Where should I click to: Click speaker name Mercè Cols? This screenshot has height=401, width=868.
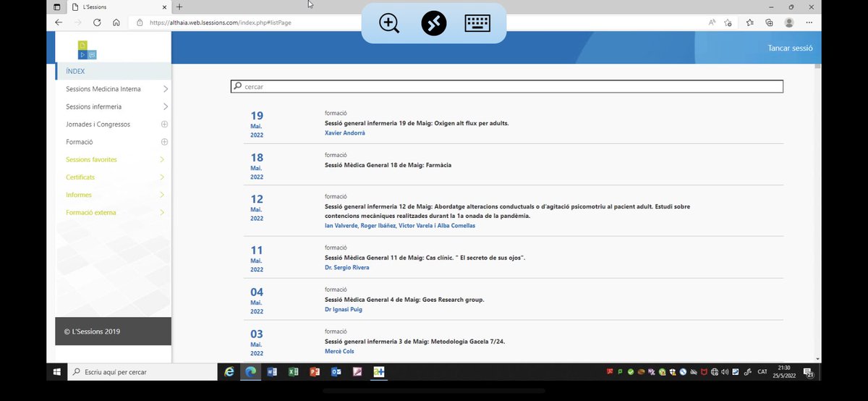click(x=339, y=352)
